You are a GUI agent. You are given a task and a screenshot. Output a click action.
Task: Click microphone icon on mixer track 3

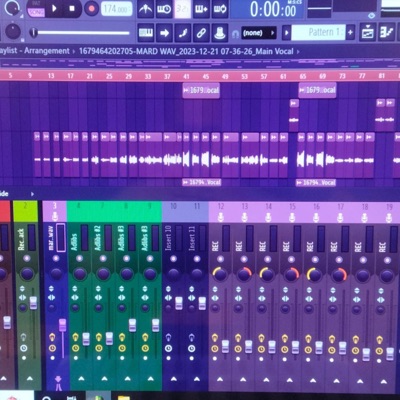pyautogui.click(x=55, y=217)
